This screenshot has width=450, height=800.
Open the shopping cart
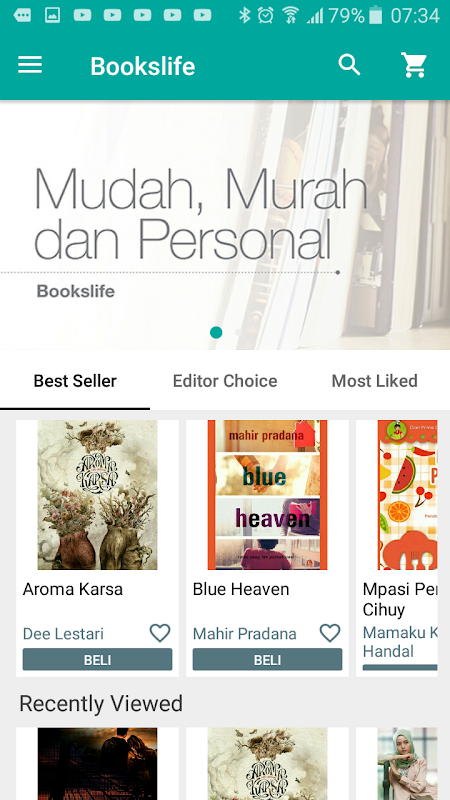(414, 65)
